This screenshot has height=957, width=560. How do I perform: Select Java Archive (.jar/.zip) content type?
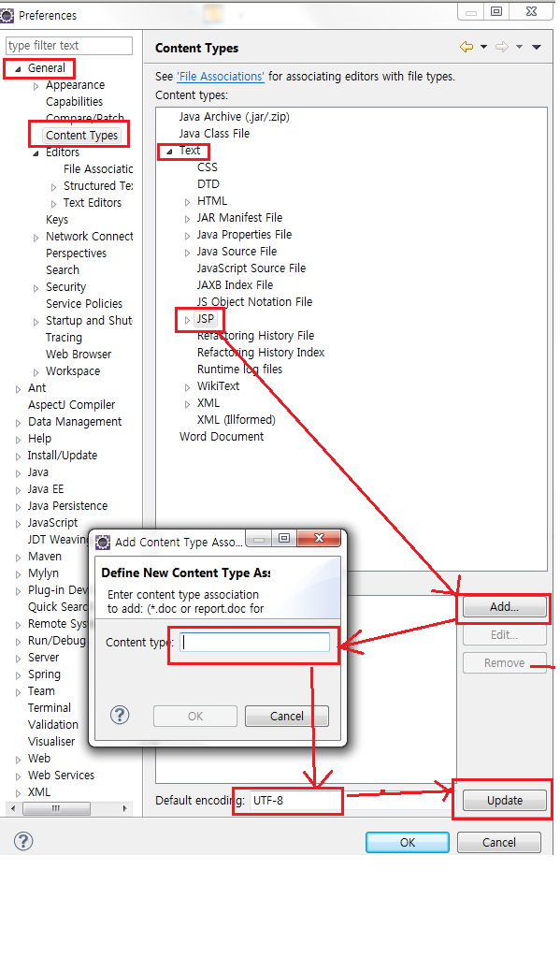[x=235, y=117]
